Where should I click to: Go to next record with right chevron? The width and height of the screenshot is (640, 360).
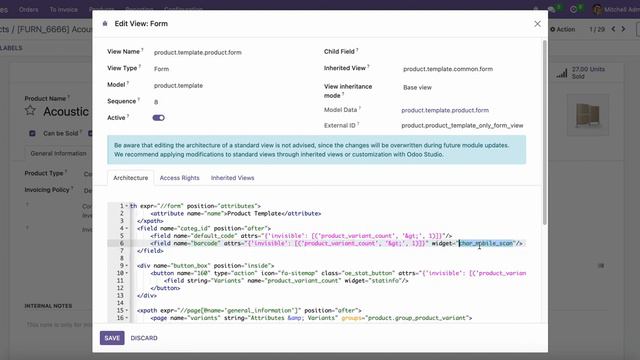(623, 29)
